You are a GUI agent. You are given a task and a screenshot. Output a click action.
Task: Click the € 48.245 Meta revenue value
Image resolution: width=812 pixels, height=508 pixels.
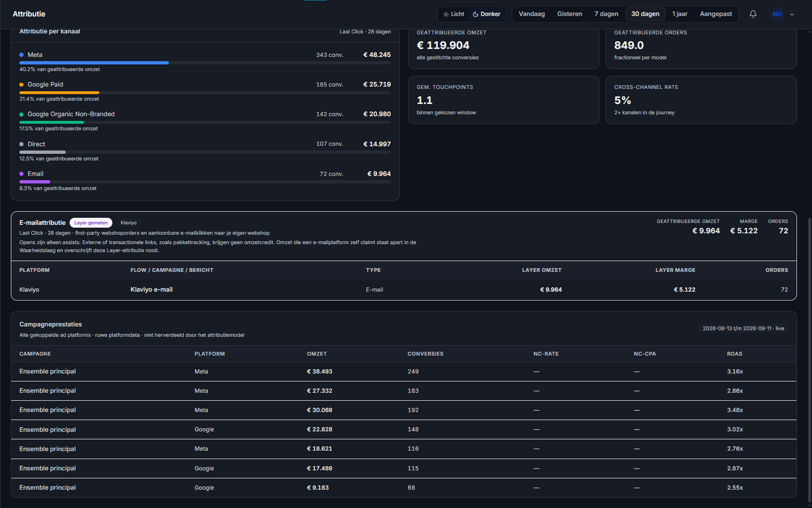point(377,55)
